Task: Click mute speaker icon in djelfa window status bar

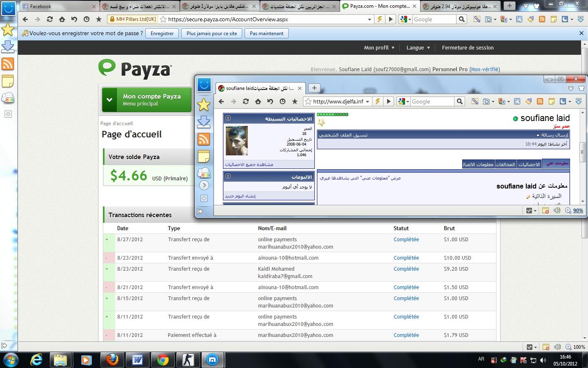Action: coord(557,210)
